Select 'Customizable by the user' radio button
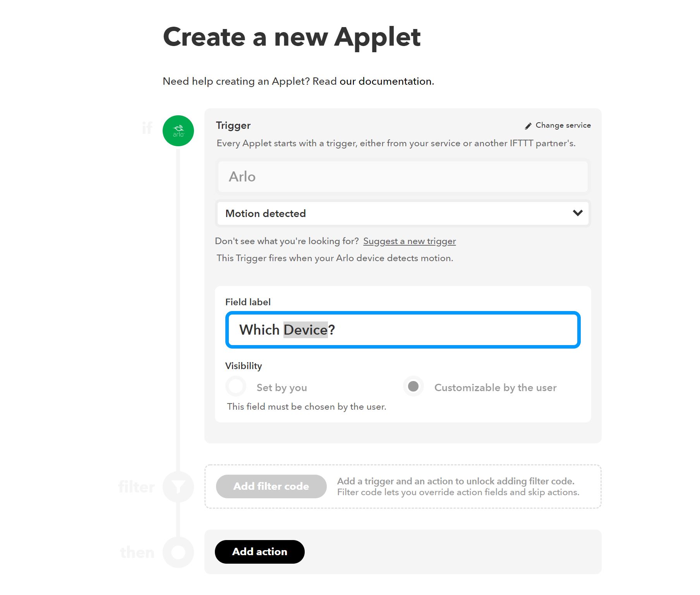Viewport: 700px width, 595px height. coord(413,386)
